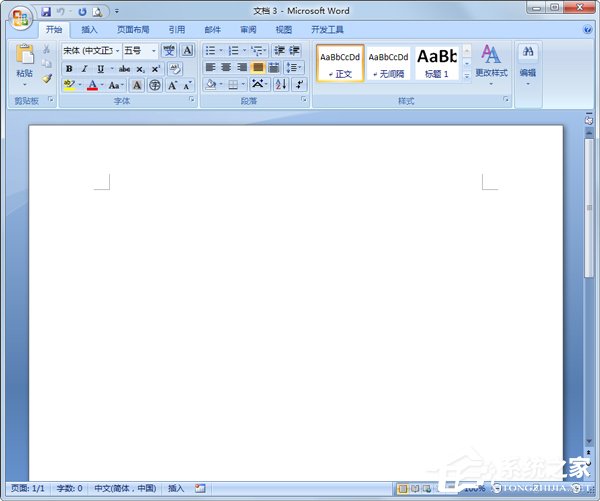The image size is (600, 501).
Task: Open the font name dropdown 宋体
Action: click(90, 50)
